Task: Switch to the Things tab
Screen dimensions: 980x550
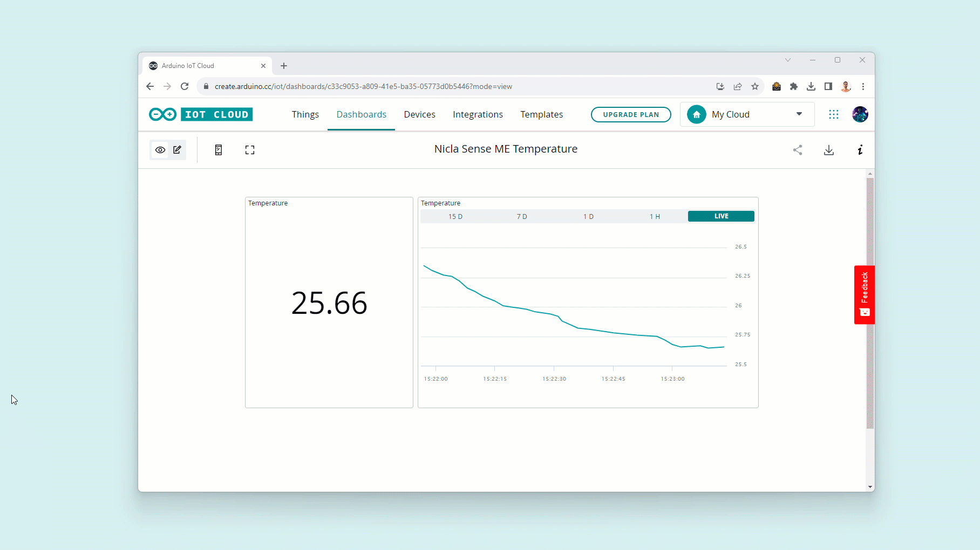Action: click(x=305, y=114)
